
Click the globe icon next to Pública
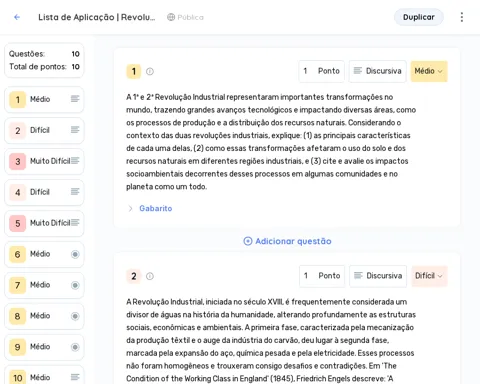point(171,17)
